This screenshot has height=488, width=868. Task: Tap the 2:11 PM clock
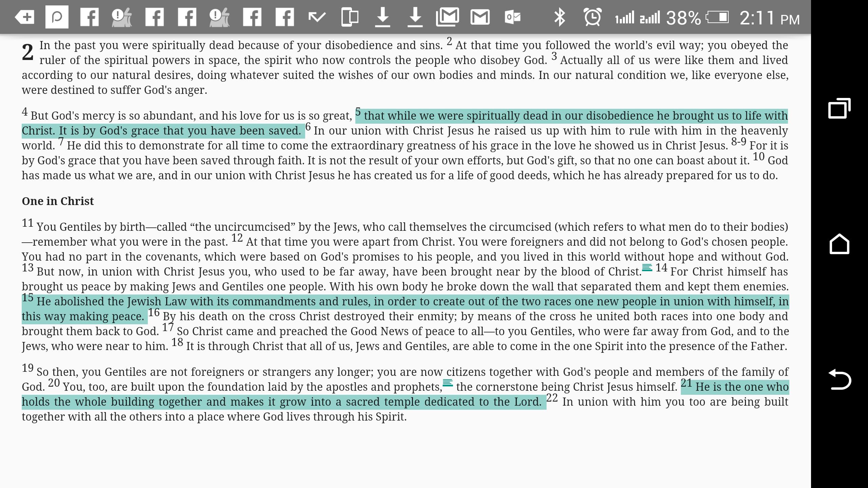[x=769, y=18]
